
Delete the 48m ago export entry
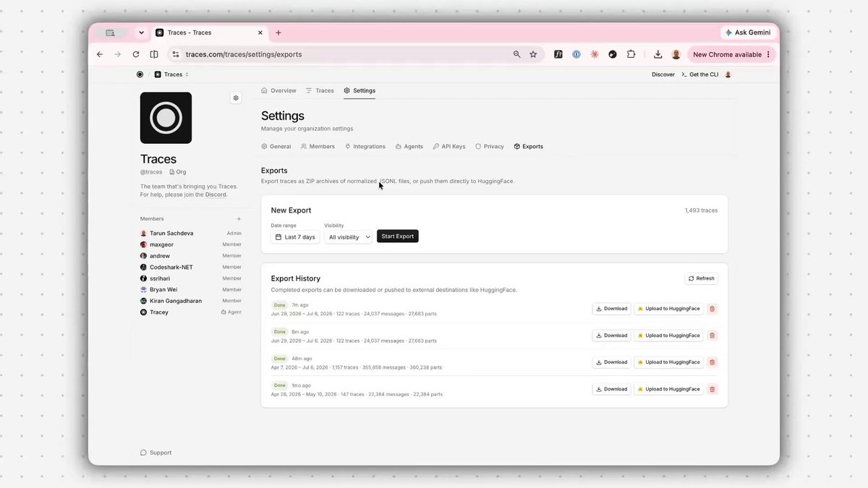(x=712, y=362)
